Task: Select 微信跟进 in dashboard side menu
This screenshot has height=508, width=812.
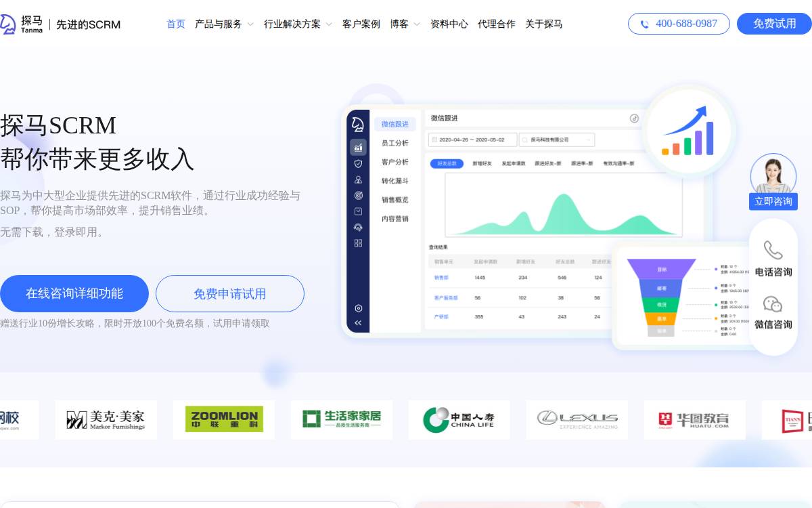Action: 395,124
